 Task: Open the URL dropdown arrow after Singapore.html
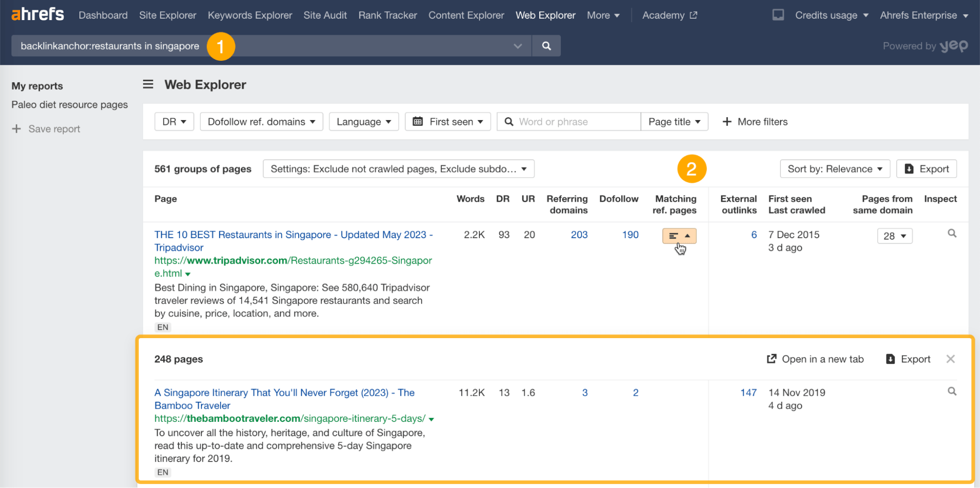[x=188, y=274]
